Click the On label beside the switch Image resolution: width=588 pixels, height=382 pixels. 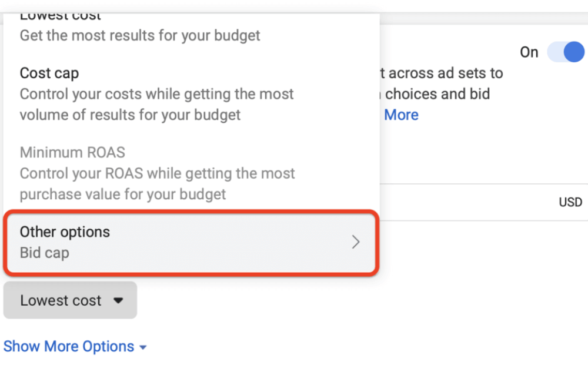[529, 52]
